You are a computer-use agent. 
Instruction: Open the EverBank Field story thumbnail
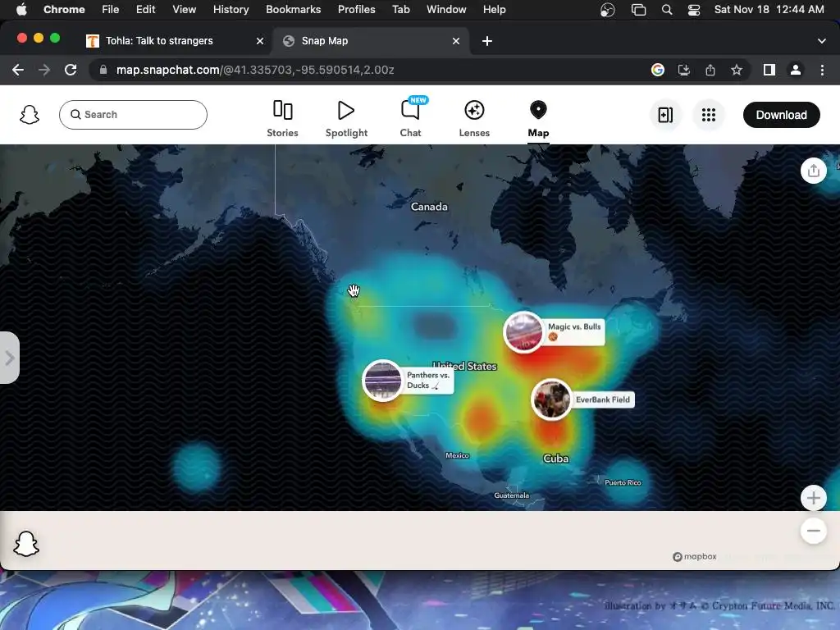click(551, 399)
